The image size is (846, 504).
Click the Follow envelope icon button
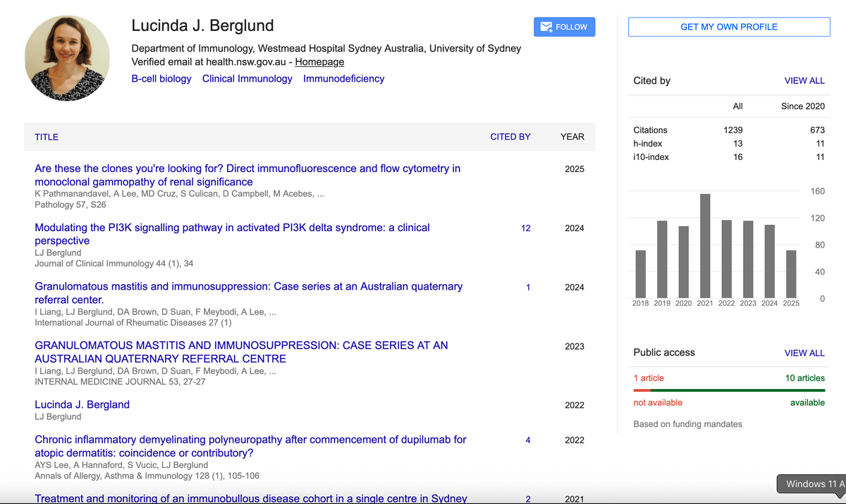564,27
